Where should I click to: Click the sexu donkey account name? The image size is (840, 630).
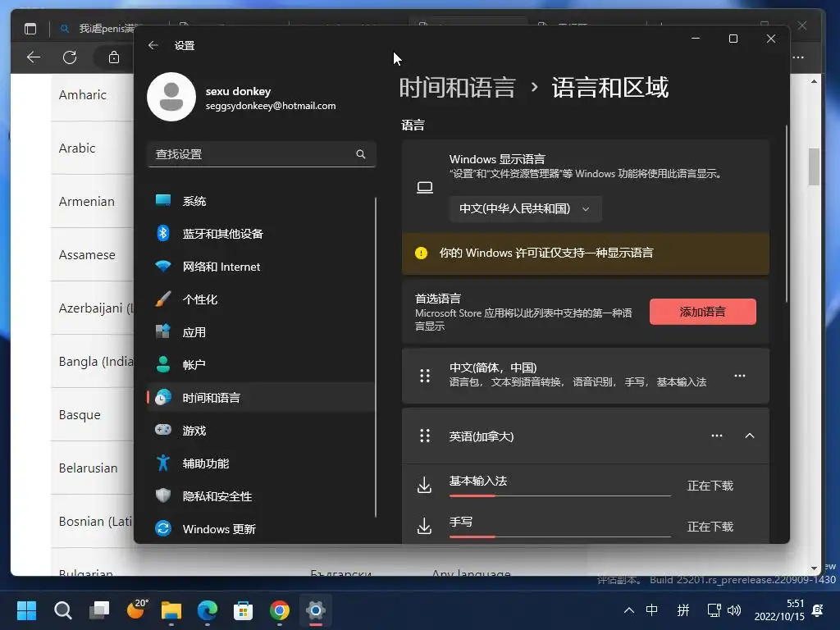[239, 91]
